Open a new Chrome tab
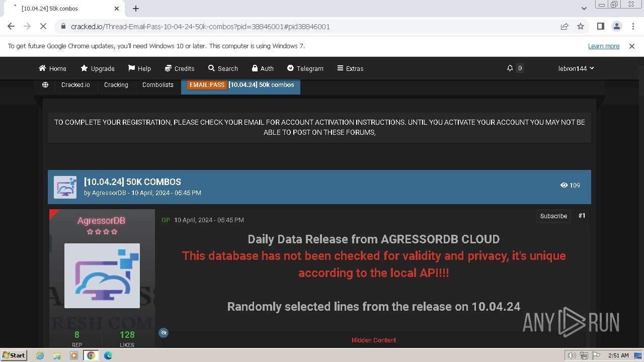 (136, 9)
